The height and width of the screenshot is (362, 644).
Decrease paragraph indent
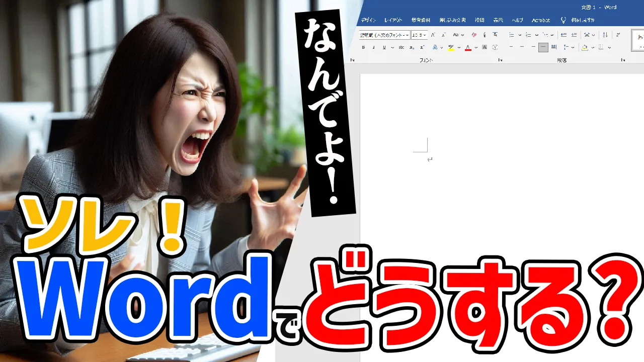(563, 35)
